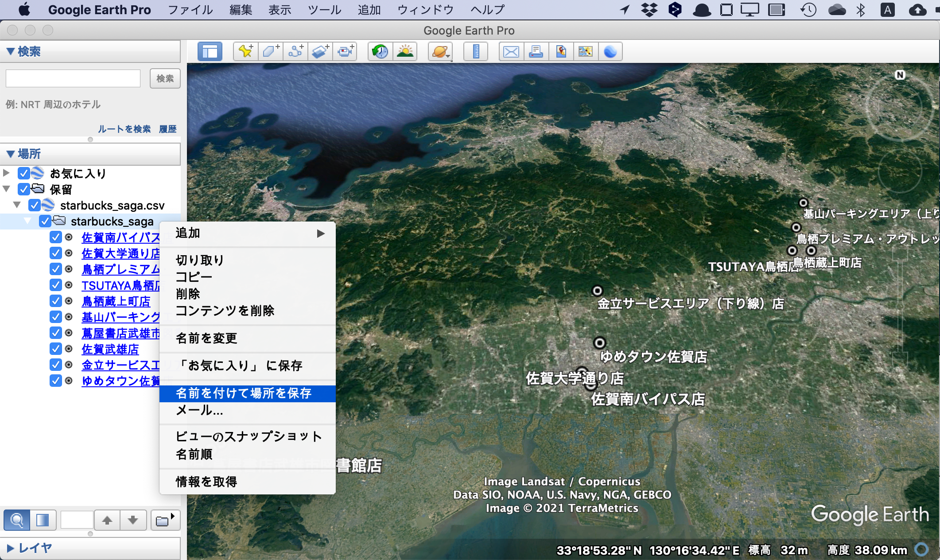940x560 pixels.
Task: Collapse the starbucks_saga.csv tree node
Action: coord(17,205)
